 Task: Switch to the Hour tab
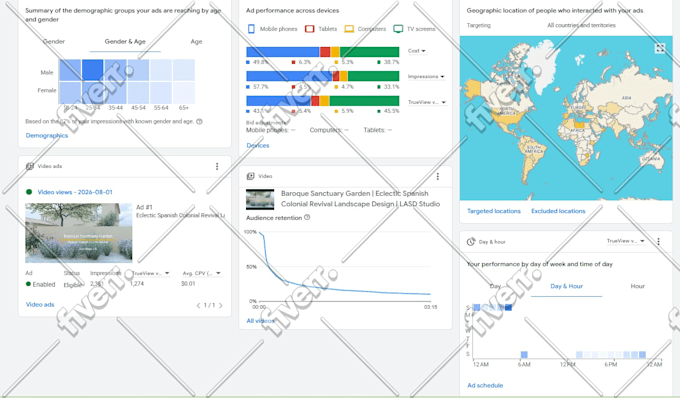[x=638, y=286]
